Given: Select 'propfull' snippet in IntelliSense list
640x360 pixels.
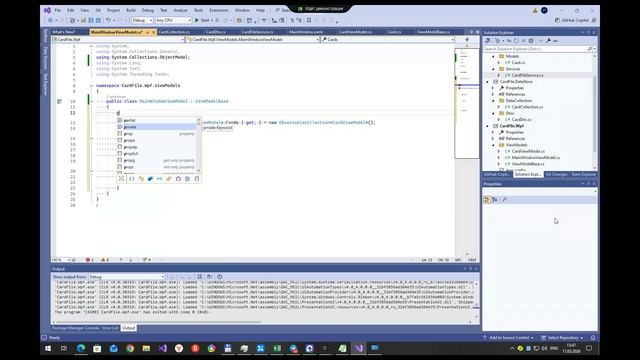Looking at the screenshot, I should (156, 154).
